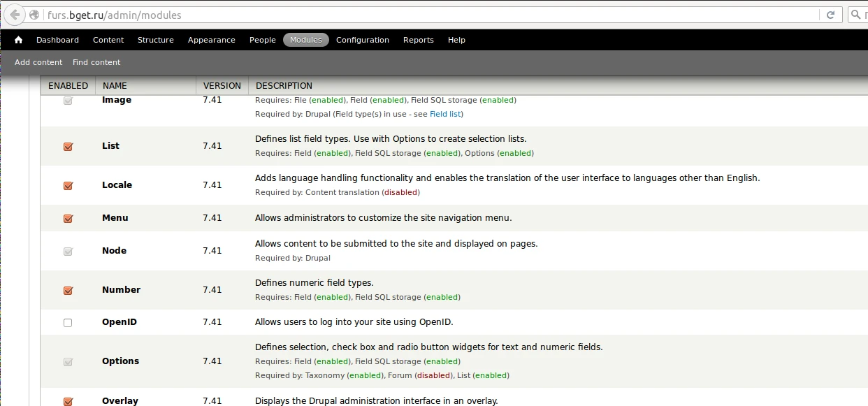Click the Add content shortcut link
Viewport: 868px width, 406px height.
pyautogui.click(x=38, y=62)
